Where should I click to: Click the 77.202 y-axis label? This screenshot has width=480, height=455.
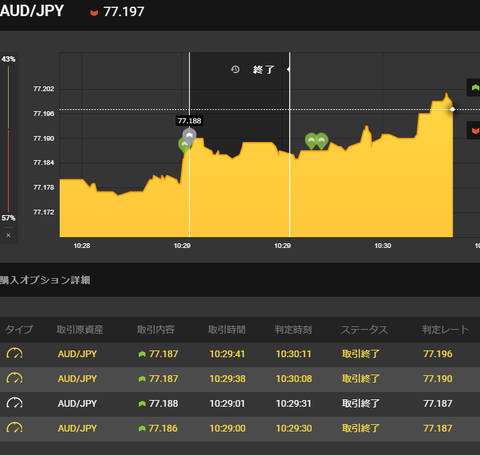(43, 89)
